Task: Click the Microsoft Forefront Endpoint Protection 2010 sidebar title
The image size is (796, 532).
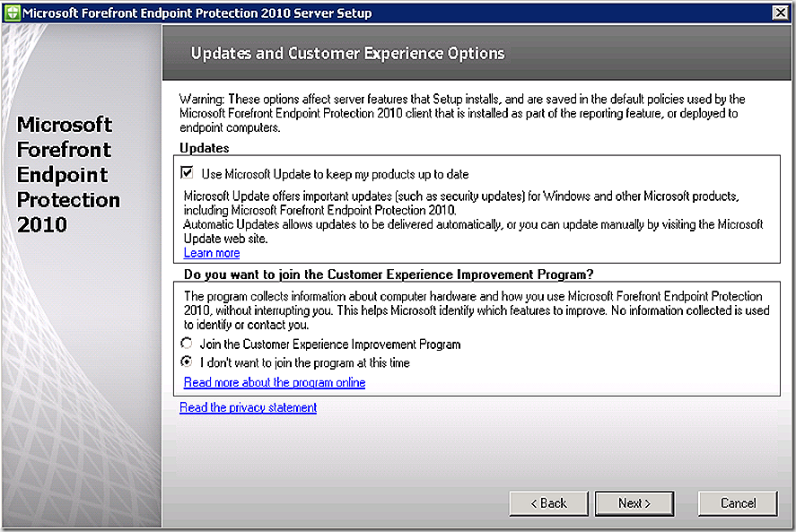Action: [68, 174]
